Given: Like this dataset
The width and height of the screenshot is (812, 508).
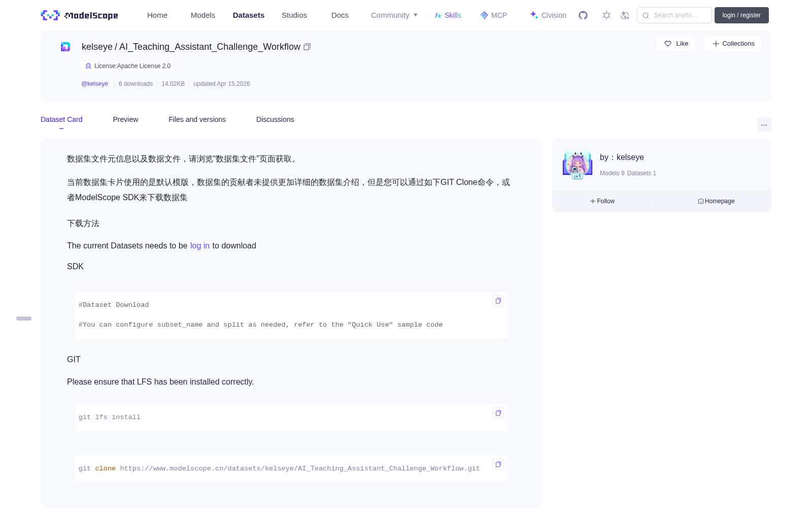Looking at the screenshot, I should point(675,44).
